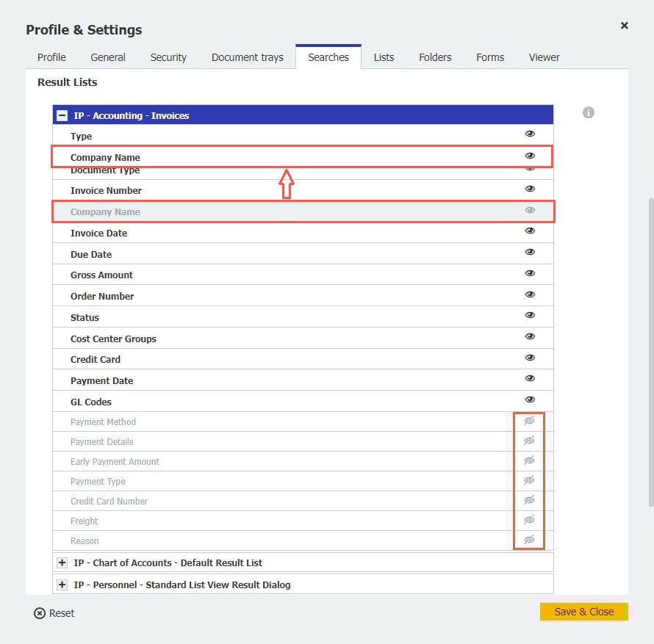Hide the Gross Amount column
Screen dimensions: 654x644
pyautogui.click(x=530, y=273)
